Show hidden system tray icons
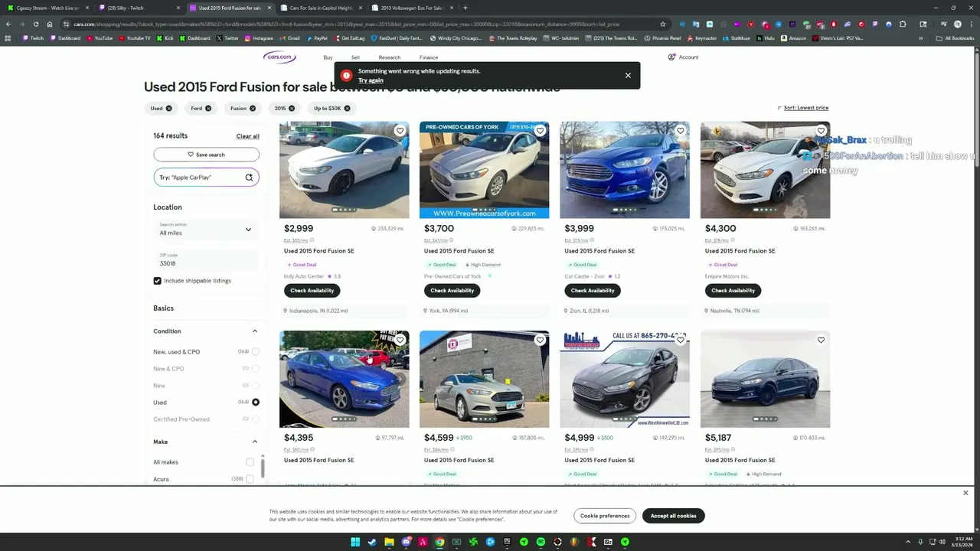The height and width of the screenshot is (551, 980). [x=908, y=542]
